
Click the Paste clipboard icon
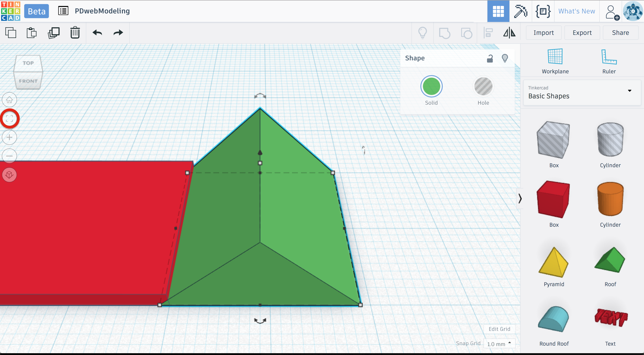tap(32, 33)
